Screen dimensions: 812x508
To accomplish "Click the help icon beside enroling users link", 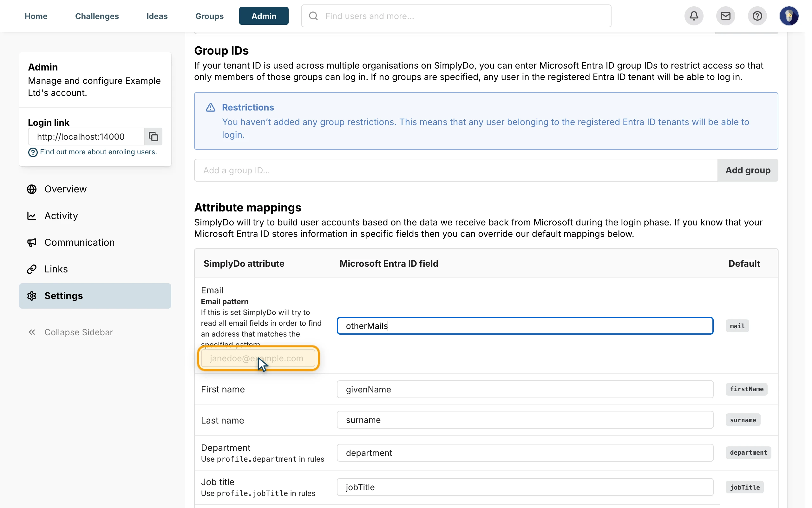I will (33, 152).
